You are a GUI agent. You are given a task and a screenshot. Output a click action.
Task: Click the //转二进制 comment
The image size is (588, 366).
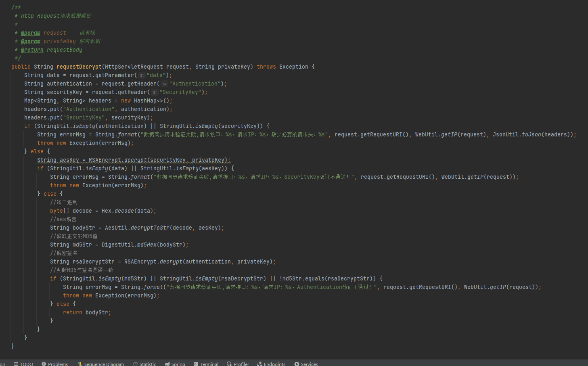click(x=64, y=202)
